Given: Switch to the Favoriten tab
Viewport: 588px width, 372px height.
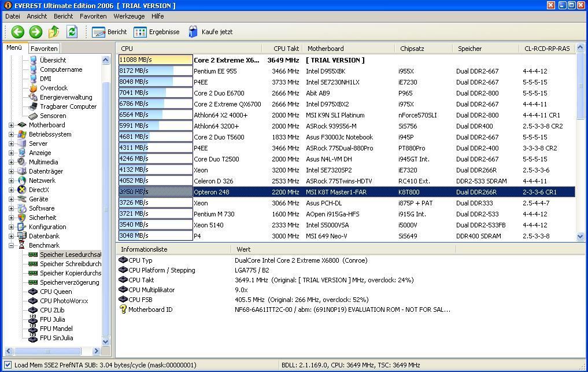Looking at the screenshot, I should click(x=44, y=49).
